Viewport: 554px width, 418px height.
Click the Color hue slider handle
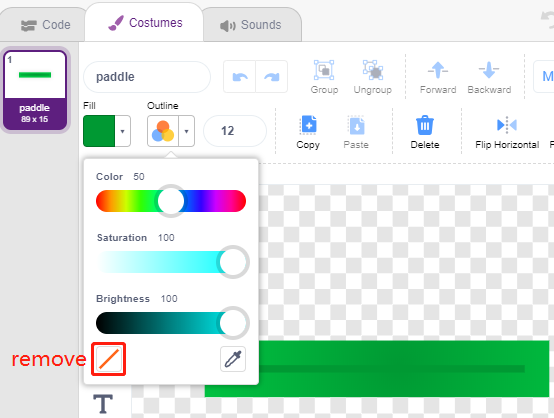click(171, 201)
